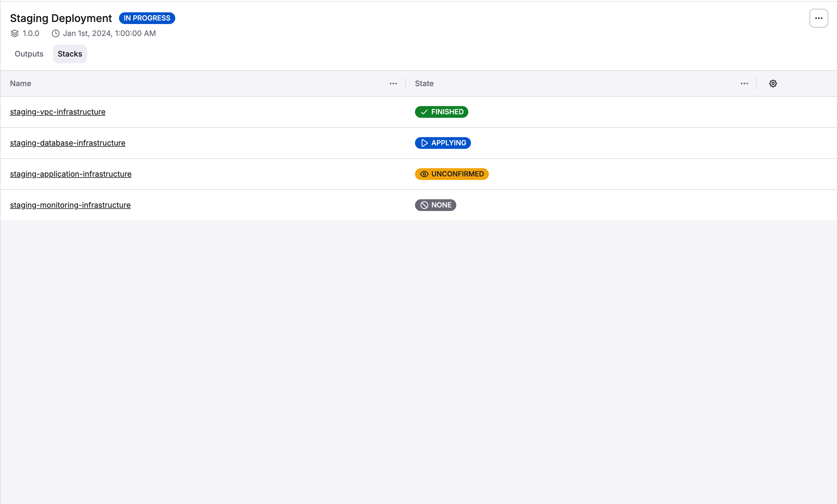Open Name column options menu

coord(393,84)
